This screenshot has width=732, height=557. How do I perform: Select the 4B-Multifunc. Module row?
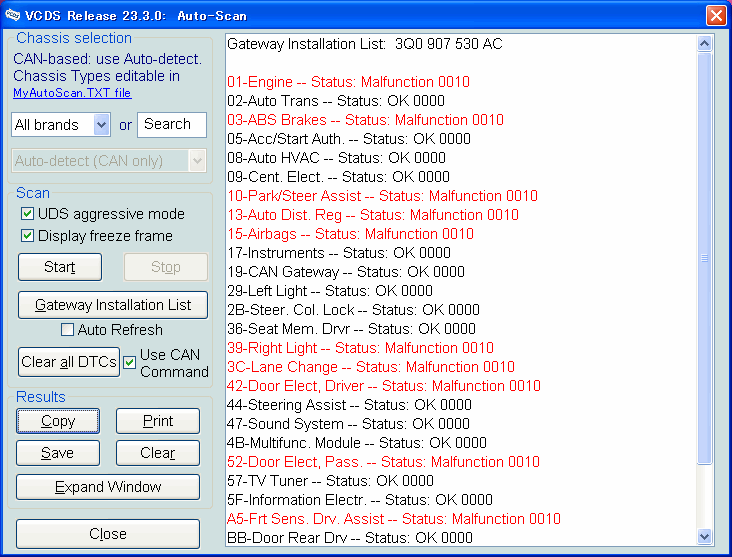[x=357, y=443]
